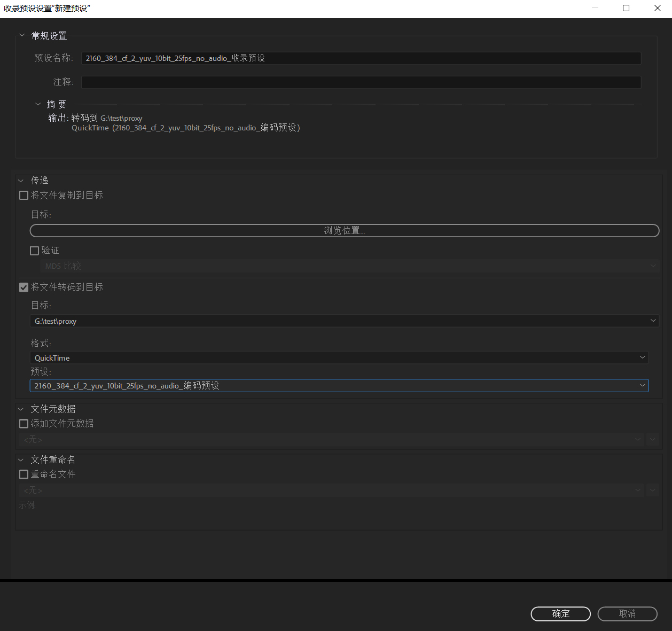Image resolution: width=672 pixels, height=631 pixels.
Task: Maximize the preset settings window
Action: click(x=626, y=8)
